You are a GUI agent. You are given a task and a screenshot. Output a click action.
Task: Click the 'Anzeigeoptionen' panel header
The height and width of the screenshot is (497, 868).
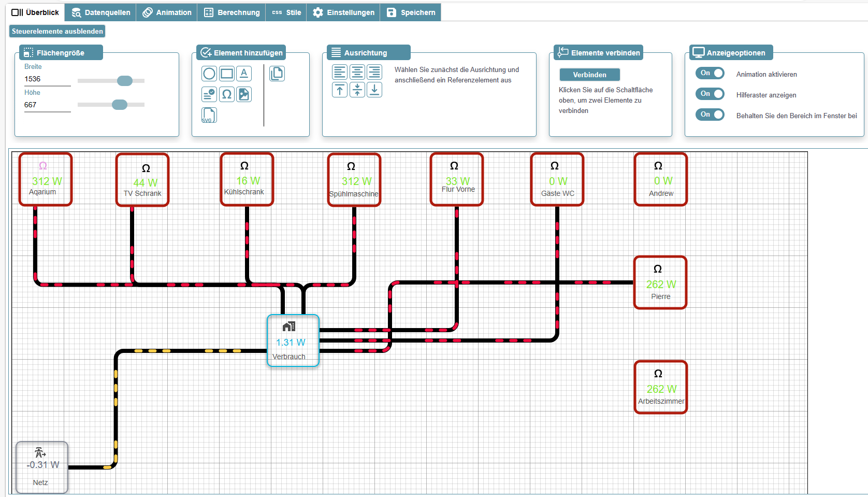tap(731, 53)
